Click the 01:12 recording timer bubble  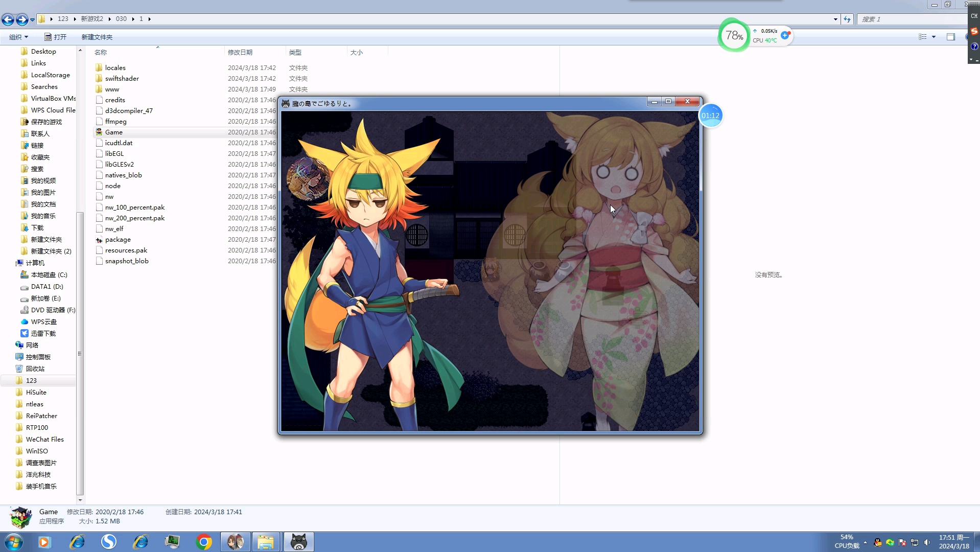click(710, 116)
